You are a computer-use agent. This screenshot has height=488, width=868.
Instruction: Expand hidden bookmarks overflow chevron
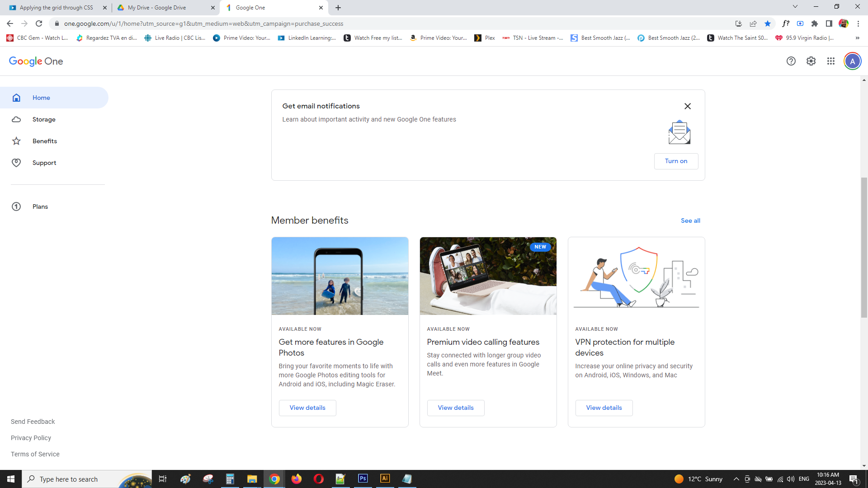click(x=857, y=38)
